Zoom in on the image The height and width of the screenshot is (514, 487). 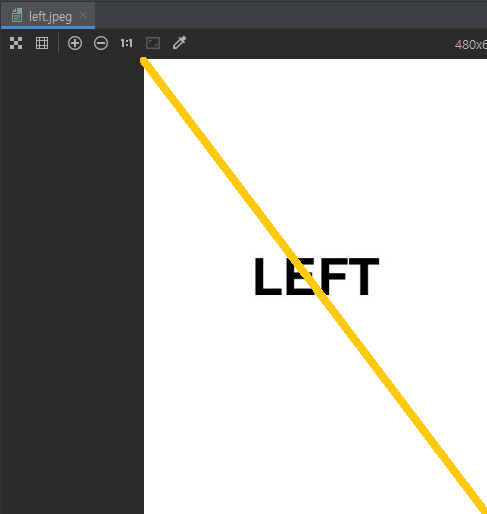point(75,43)
